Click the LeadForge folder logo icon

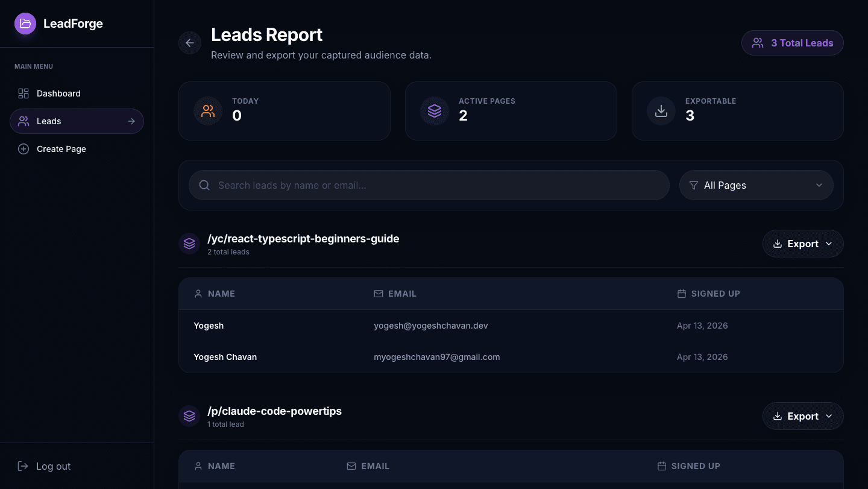pos(25,24)
